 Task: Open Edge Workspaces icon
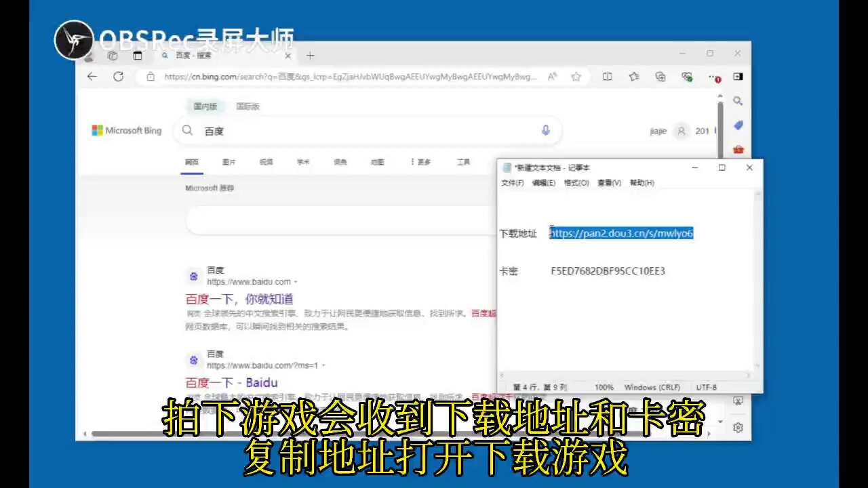coord(113,56)
